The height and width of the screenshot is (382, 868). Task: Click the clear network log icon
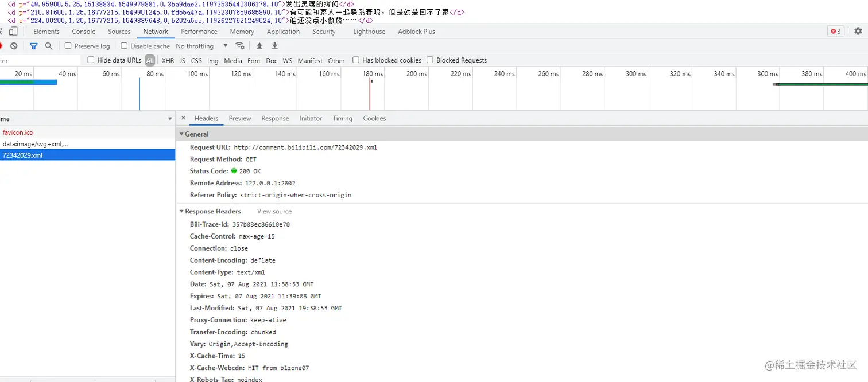14,46
